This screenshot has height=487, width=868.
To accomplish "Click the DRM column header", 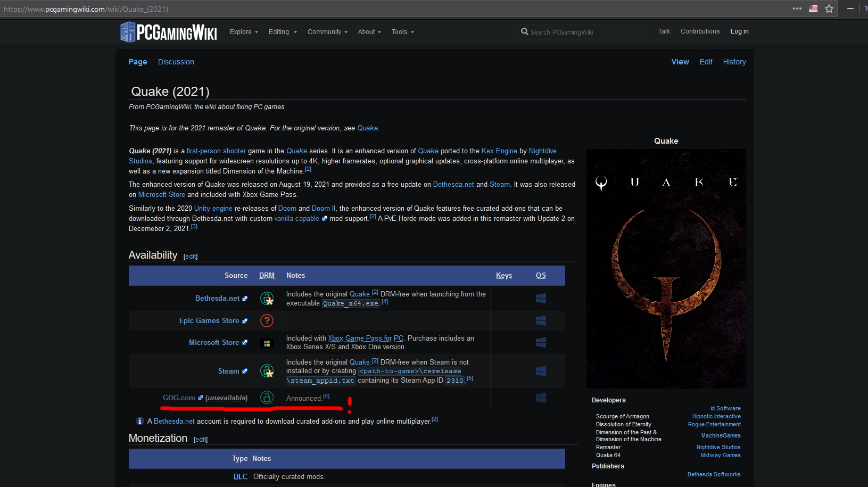I will (267, 275).
